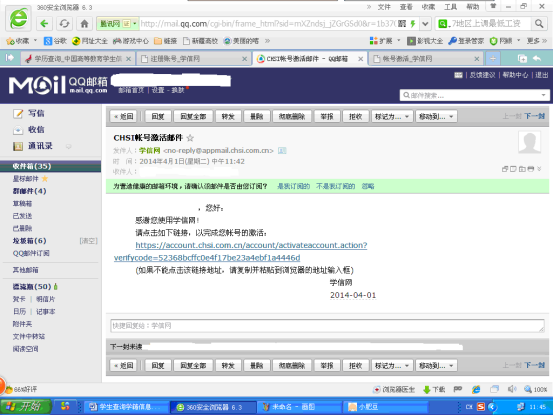The image size is (553, 415).
Task: Reload page with refresh icon
Action: pyautogui.click(x=64, y=24)
